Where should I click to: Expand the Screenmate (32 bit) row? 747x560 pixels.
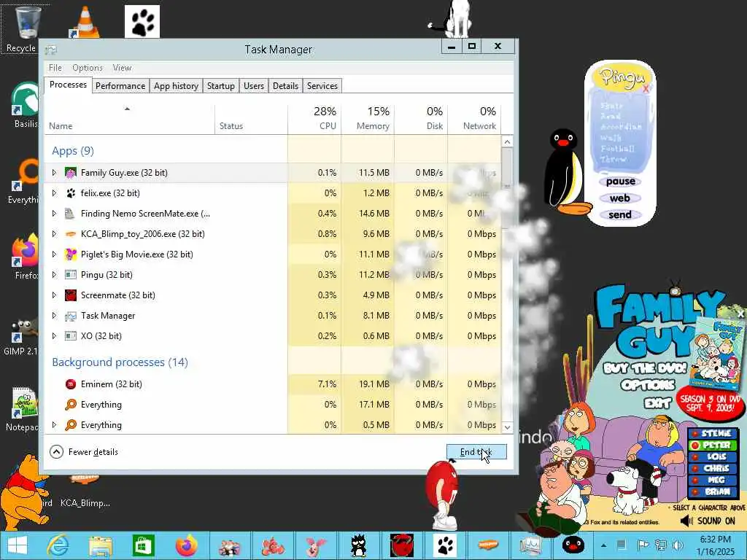pos(54,295)
